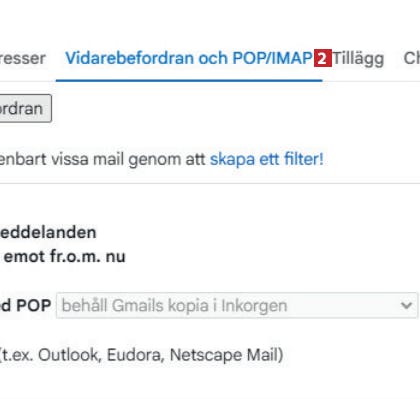Expand the 'behåll Gmails kopia i Inkorgen' dropdown

237,305
